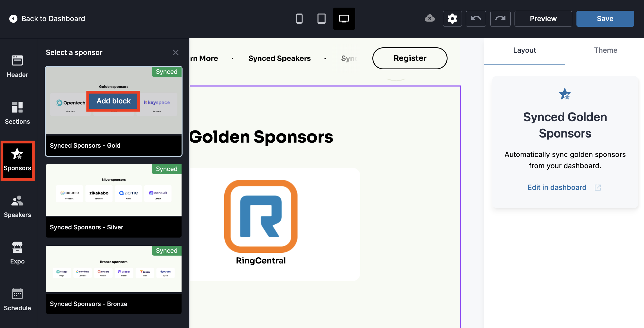Switch to the Layout tab
Screen dimensions: 644x328
tap(524, 51)
